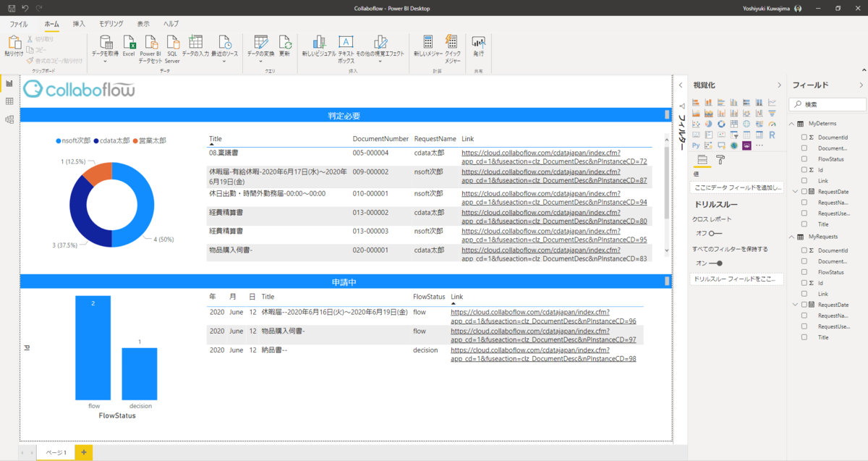Collapse the MyDeterms table
This screenshot has height=461, width=868.
click(x=792, y=124)
